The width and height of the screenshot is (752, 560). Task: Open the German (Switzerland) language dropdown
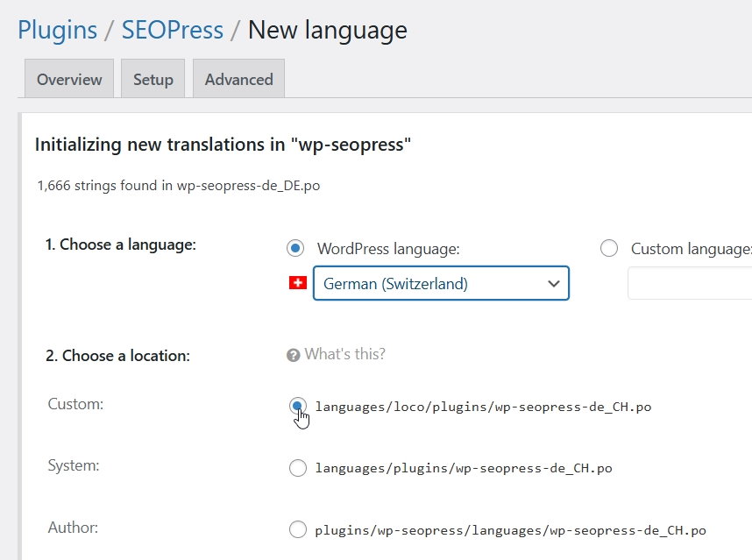[441, 284]
